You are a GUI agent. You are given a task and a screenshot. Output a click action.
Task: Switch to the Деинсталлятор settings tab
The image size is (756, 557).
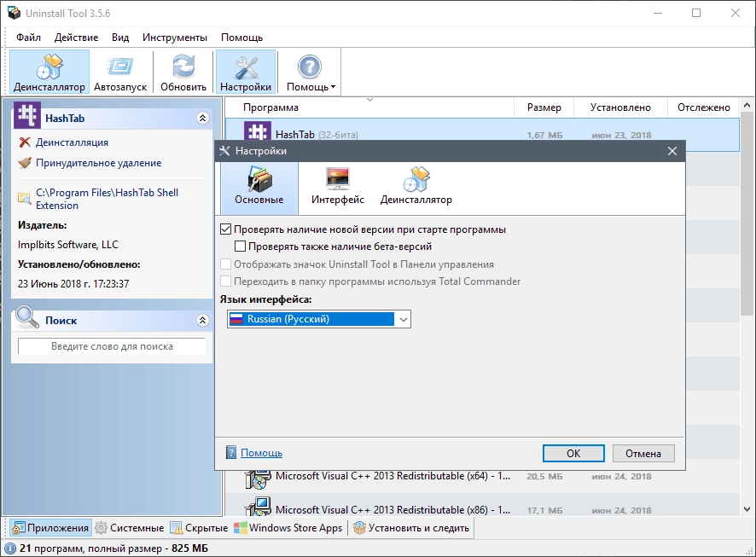tap(416, 188)
